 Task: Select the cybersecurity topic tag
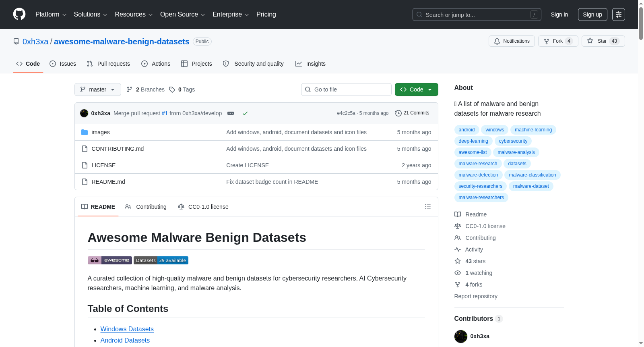tap(513, 141)
